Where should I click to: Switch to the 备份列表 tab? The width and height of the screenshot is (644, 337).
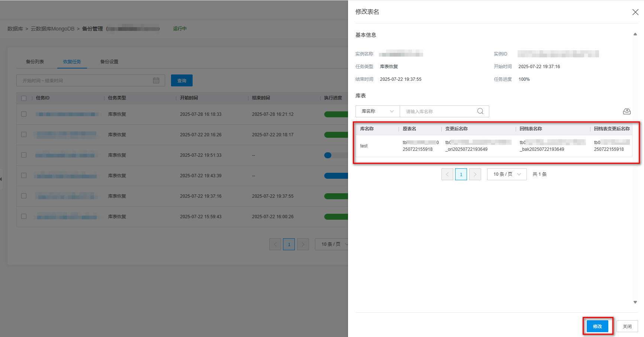(35, 62)
